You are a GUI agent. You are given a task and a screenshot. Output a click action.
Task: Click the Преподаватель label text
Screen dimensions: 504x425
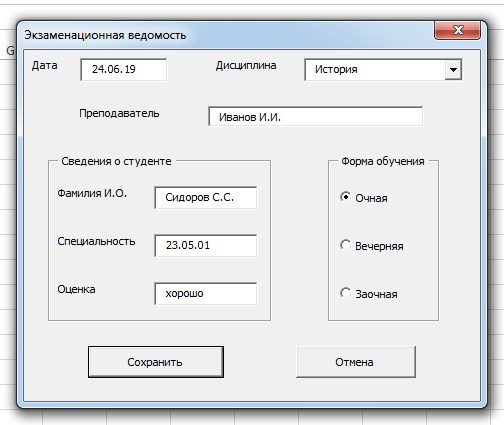click(x=119, y=113)
